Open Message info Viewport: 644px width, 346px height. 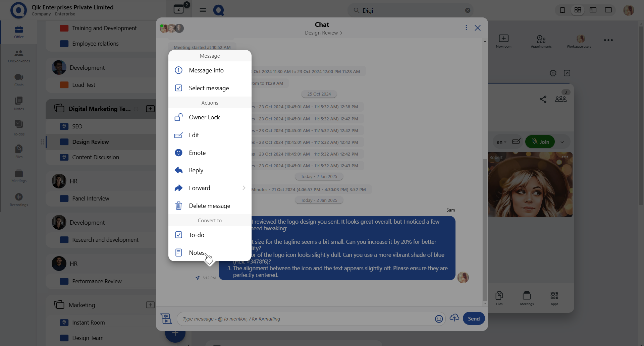coord(206,70)
